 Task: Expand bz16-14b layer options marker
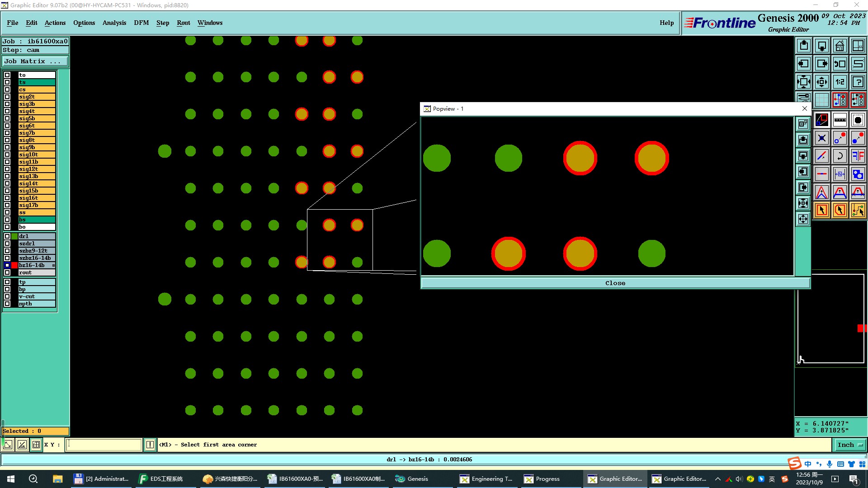pyautogui.click(x=53, y=265)
